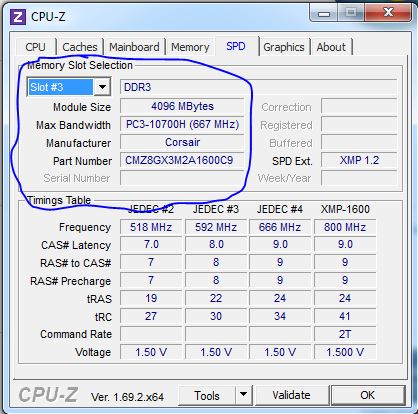Viewport: 418px width, 414px height.
Task: Click the JEDEC #3 column header
Action: [216, 209]
